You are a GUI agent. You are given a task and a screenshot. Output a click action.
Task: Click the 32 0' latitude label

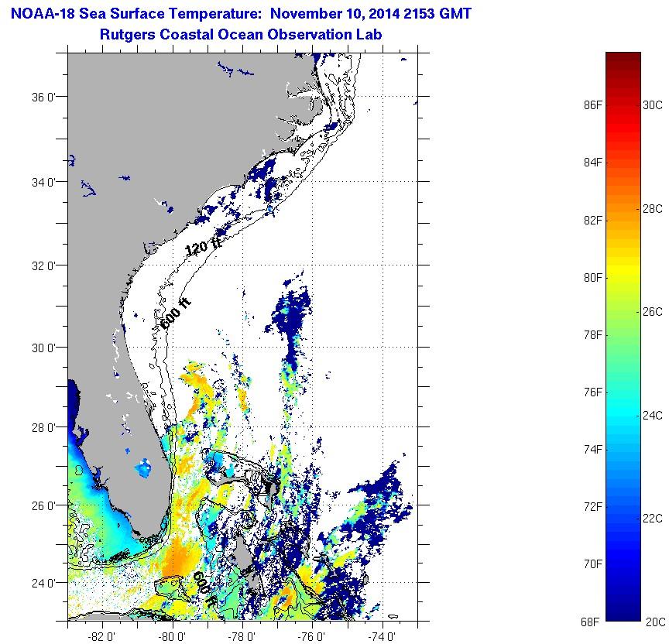pos(44,266)
